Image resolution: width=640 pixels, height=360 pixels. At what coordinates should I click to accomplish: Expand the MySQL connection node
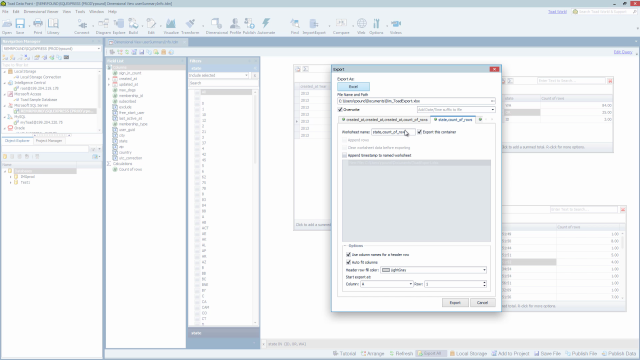coord(4,117)
